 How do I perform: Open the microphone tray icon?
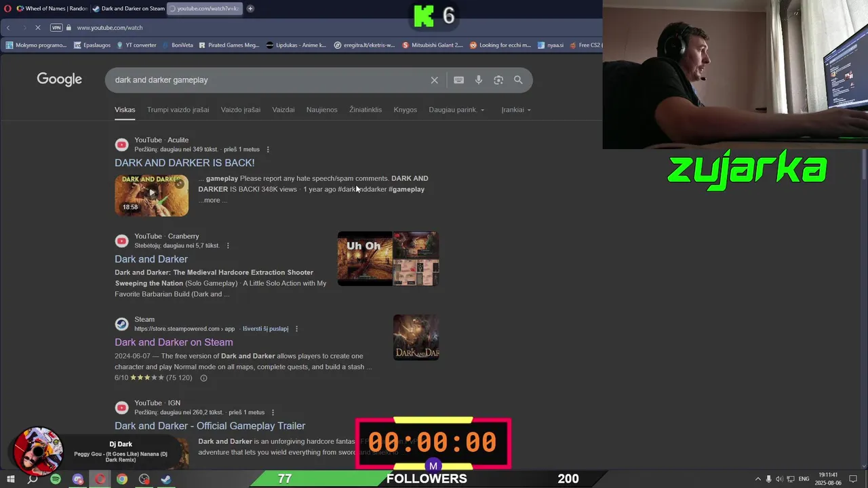point(768,479)
